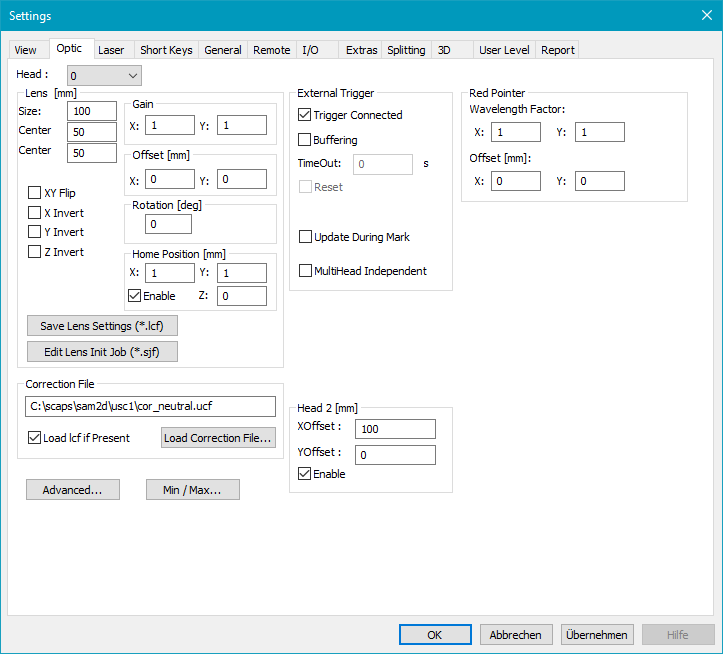Open the Head number dropdown

104,75
